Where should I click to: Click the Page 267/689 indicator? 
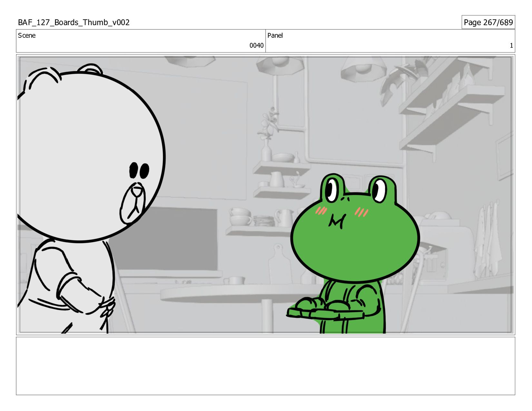pyautogui.click(x=488, y=22)
